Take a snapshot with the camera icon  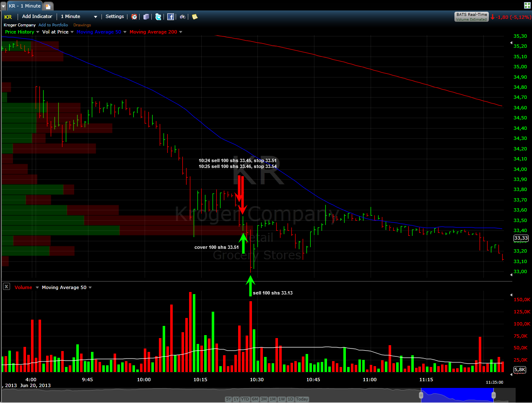pyautogui.click(x=183, y=17)
